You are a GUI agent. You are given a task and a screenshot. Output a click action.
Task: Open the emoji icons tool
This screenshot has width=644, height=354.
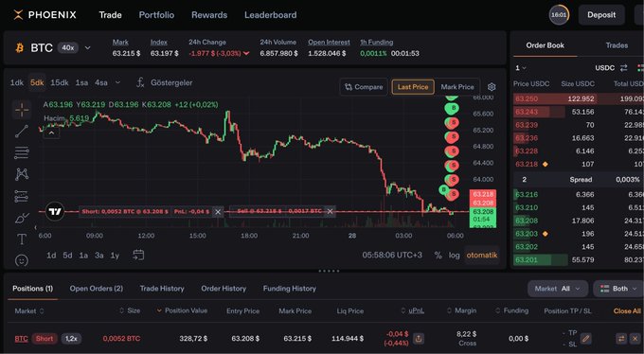click(22, 260)
